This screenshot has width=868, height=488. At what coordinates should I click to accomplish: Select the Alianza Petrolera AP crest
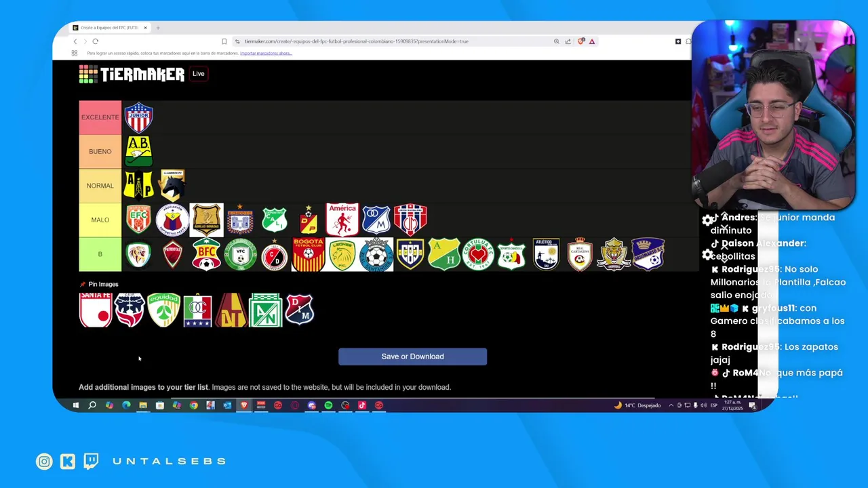coord(138,185)
